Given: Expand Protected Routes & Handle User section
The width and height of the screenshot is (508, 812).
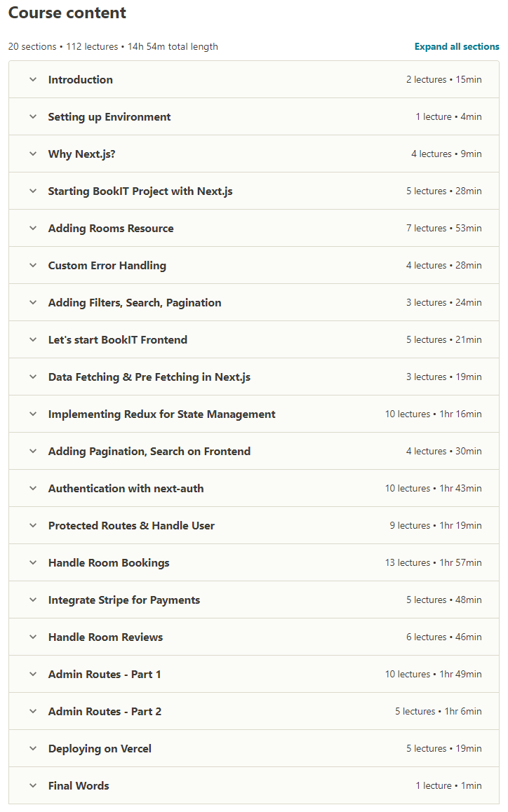Looking at the screenshot, I should point(254,526).
